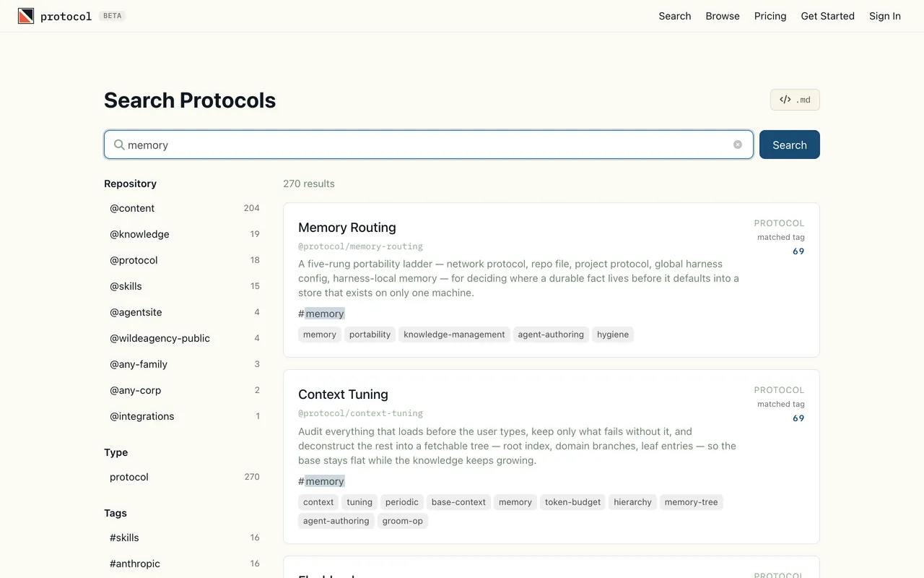Image resolution: width=924 pixels, height=578 pixels.
Task: Open Search in the top navigation
Action: tap(675, 16)
